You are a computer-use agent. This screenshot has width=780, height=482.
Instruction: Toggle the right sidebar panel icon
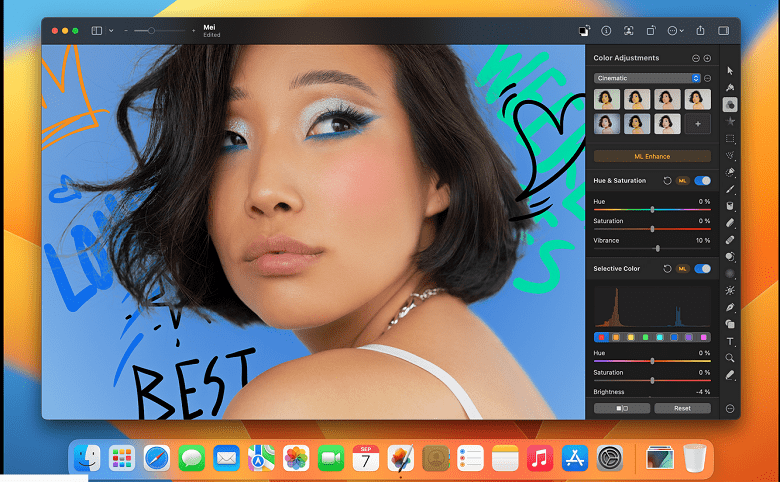723,31
